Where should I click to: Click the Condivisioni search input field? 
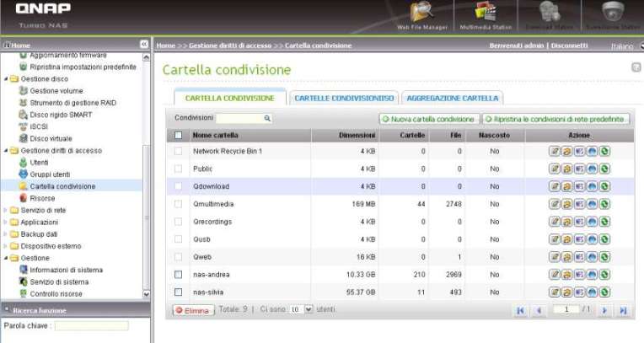pos(243,119)
